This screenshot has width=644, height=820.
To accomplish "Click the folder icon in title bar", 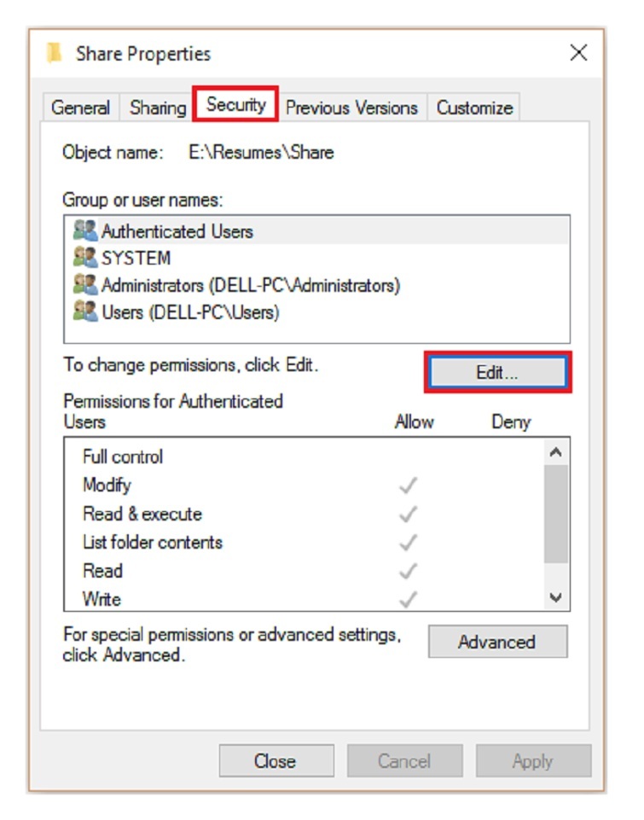I will 55,54.
